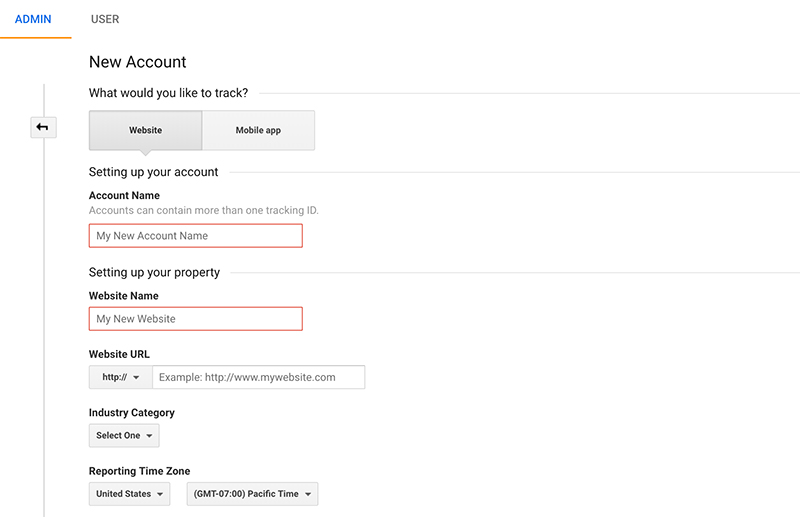The width and height of the screenshot is (800, 517).
Task: Click the Website URL label
Action: click(119, 354)
